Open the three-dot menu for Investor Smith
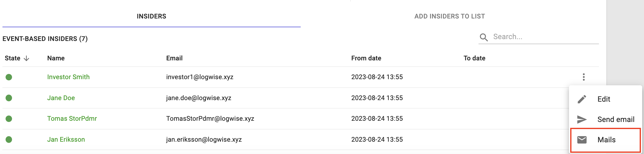 click(583, 77)
